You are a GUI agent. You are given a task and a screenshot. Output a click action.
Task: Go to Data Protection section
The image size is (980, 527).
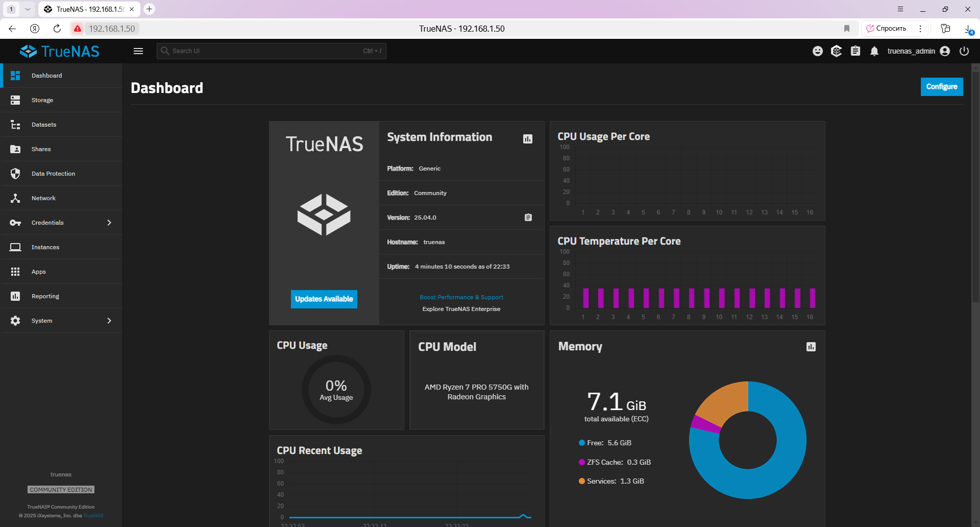(61, 174)
